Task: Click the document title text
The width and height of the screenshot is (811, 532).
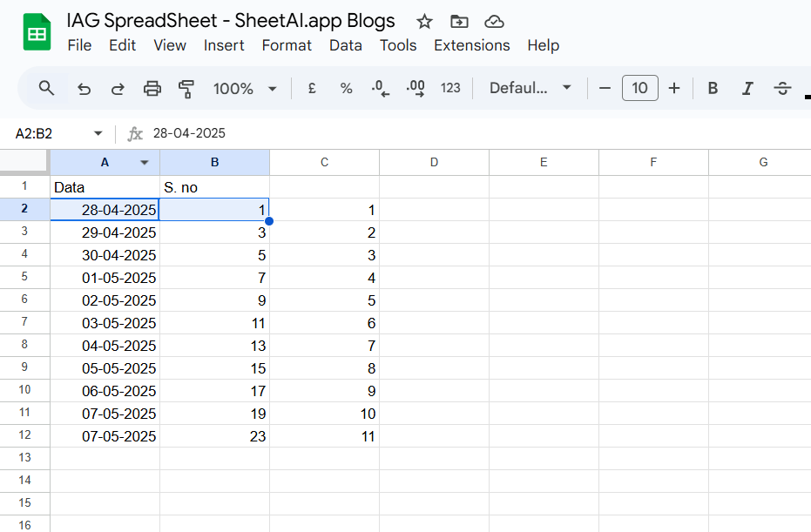Action: tap(231, 21)
